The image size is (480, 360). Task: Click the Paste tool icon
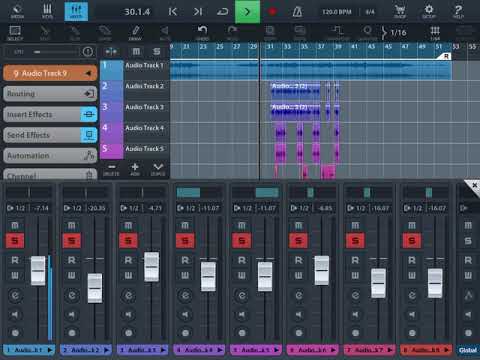coord(300,33)
